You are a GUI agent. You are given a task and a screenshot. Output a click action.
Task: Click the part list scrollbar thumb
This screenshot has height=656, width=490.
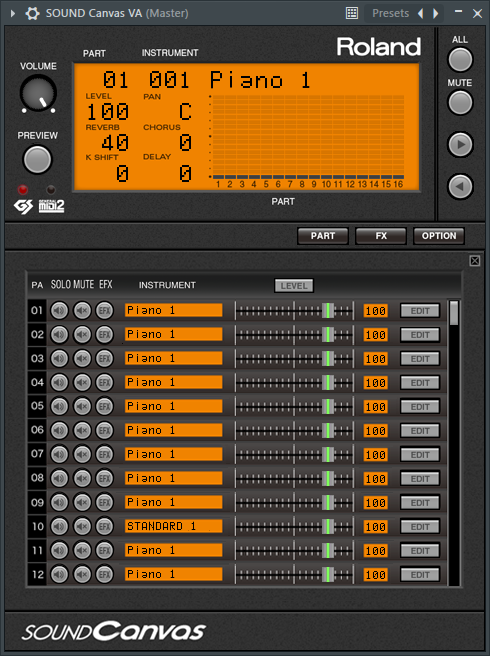(454, 313)
